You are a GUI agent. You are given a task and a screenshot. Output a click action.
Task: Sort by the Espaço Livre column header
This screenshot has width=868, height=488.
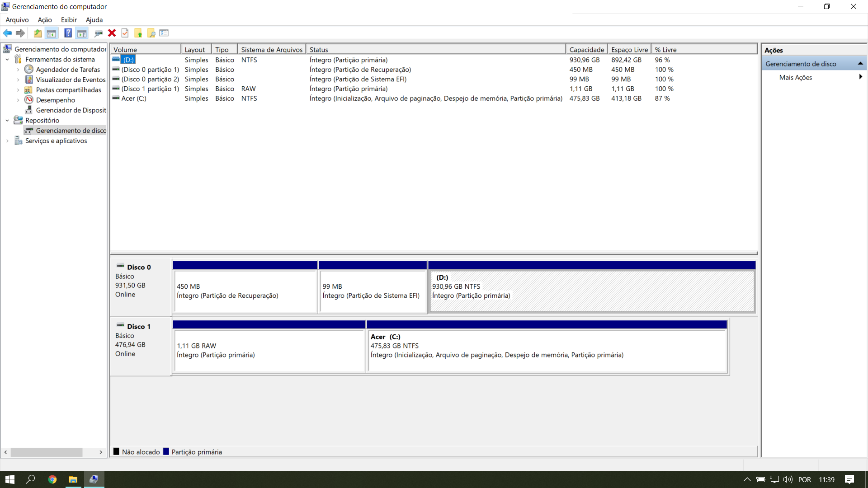point(629,49)
